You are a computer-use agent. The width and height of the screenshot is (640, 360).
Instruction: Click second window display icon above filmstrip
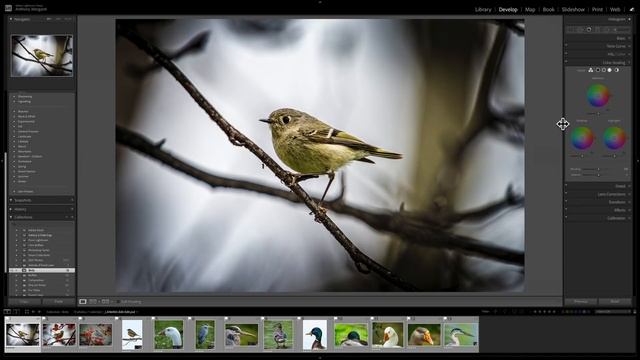16,312
